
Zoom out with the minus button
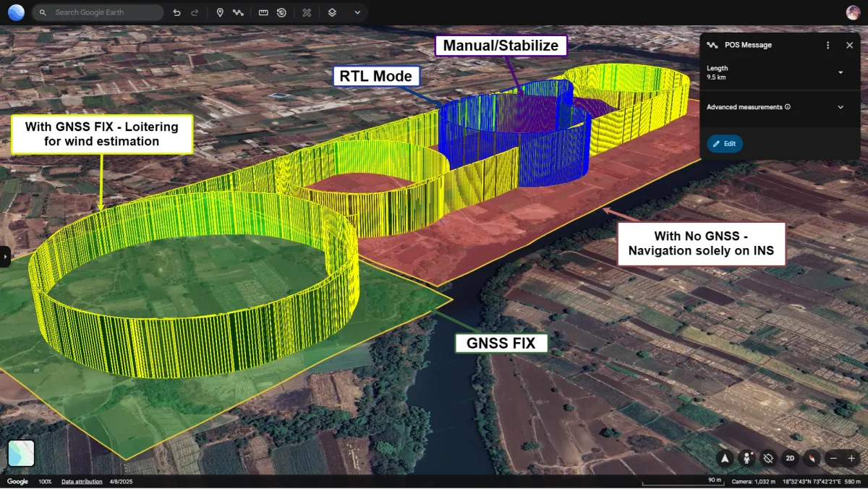point(834,458)
